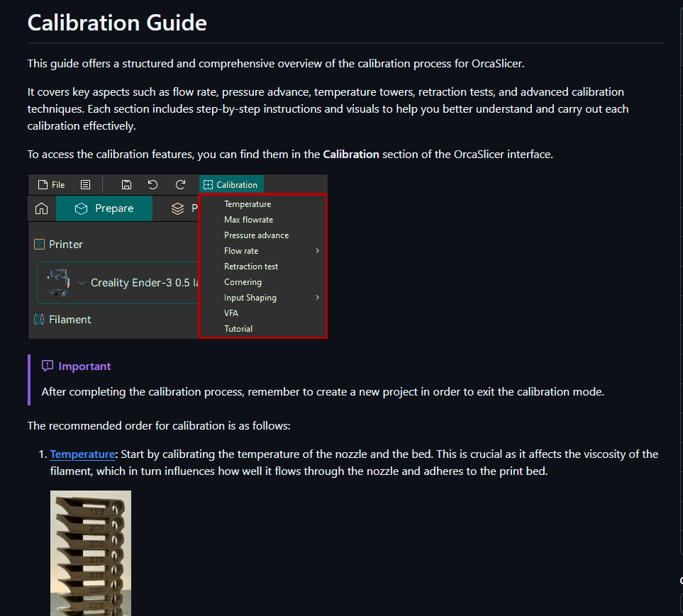This screenshot has width=683, height=616.
Task: Open the Temperature calibration link
Action: point(82,454)
